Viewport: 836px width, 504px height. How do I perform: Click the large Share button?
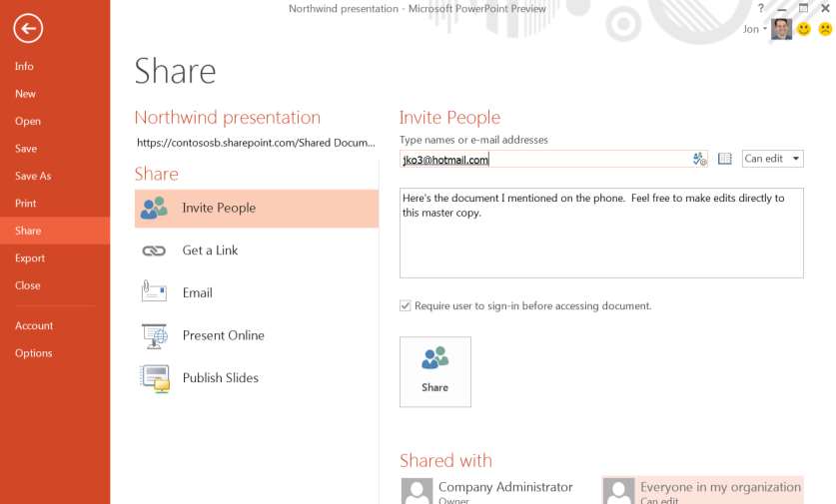[x=435, y=372]
